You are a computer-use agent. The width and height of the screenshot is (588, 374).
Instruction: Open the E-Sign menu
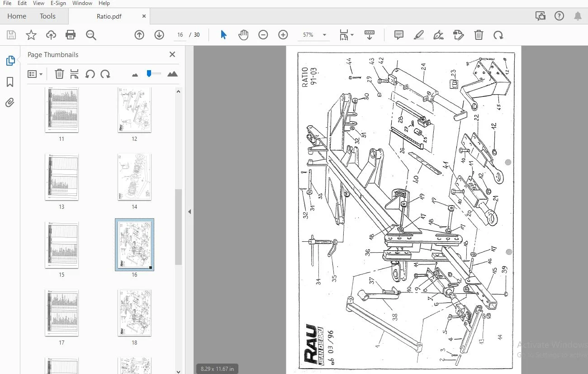[58, 3]
